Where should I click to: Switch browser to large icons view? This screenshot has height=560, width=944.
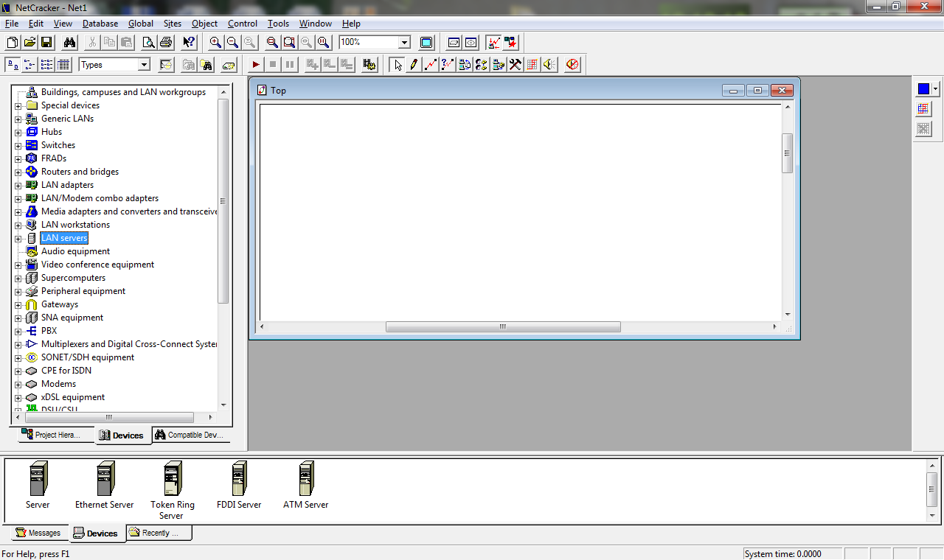(13, 65)
